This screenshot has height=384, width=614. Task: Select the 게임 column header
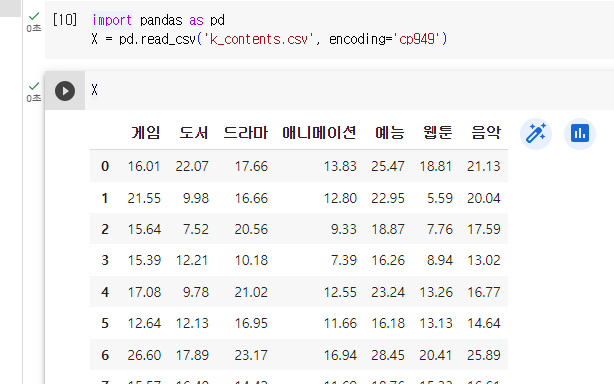[146, 133]
